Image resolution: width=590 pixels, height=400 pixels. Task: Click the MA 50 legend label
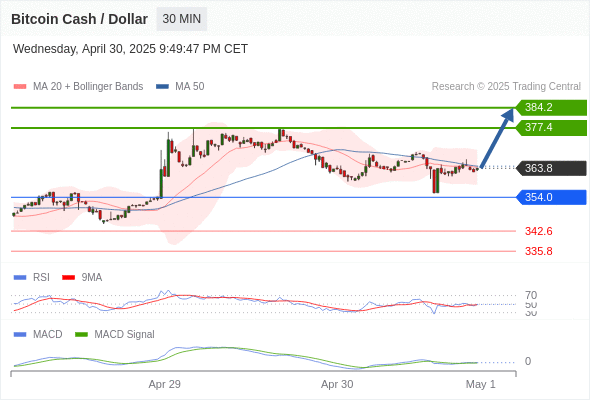(x=190, y=87)
